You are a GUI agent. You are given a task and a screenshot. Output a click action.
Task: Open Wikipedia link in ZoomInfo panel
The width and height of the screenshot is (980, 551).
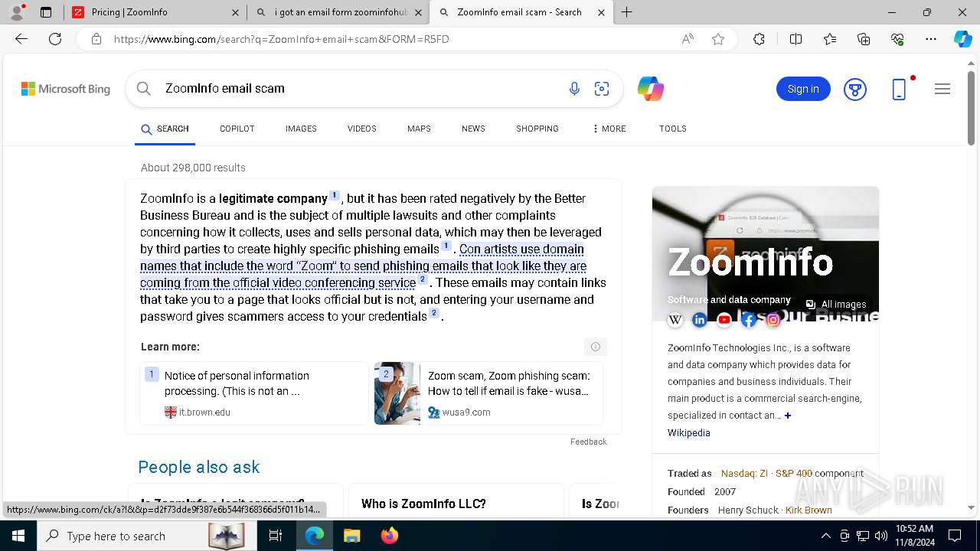coord(688,433)
